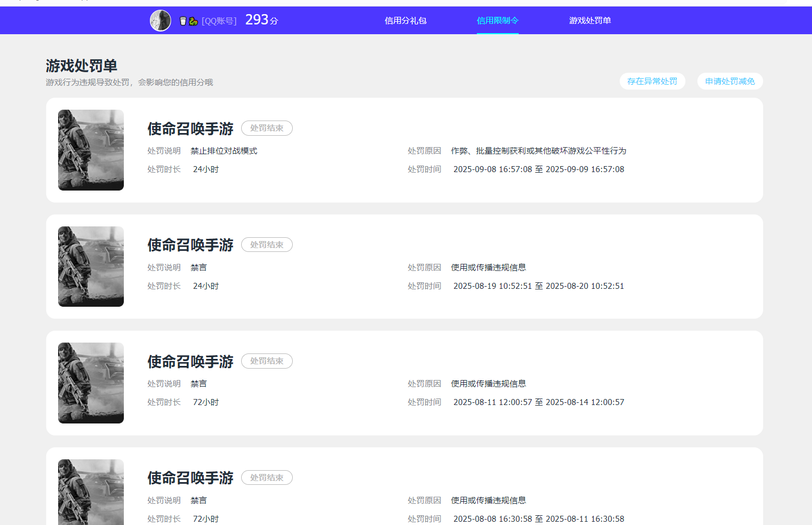Click the green dragon emoji in the header

click(193, 21)
